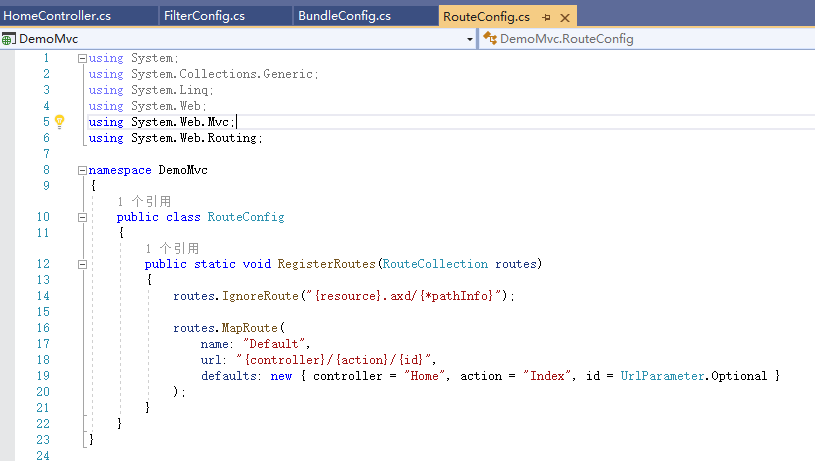Click the UrlParameter type reference
The image size is (815, 461).
662,376
